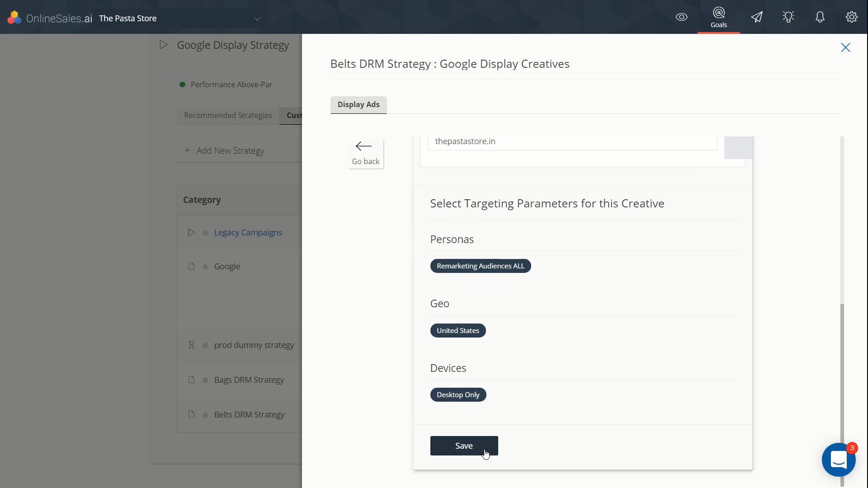868x488 pixels.
Task: Expand the Google Display Strategy triangle
Action: (x=164, y=45)
